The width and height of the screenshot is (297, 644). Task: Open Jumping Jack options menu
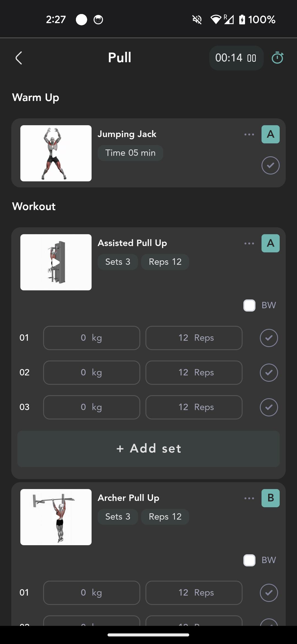click(x=249, y=135)
